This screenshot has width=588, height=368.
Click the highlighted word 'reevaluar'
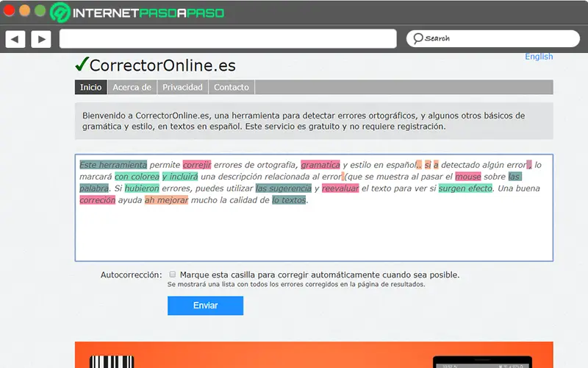tap(340, 188)
